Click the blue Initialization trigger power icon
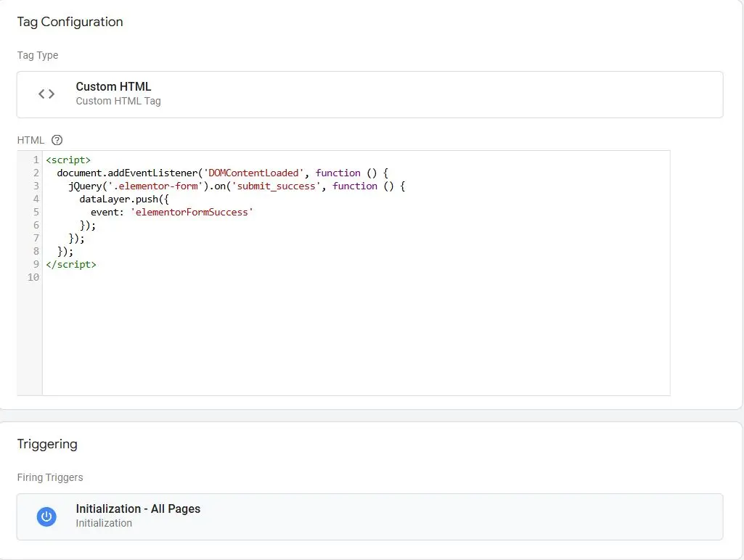 (x=46, y=516)
